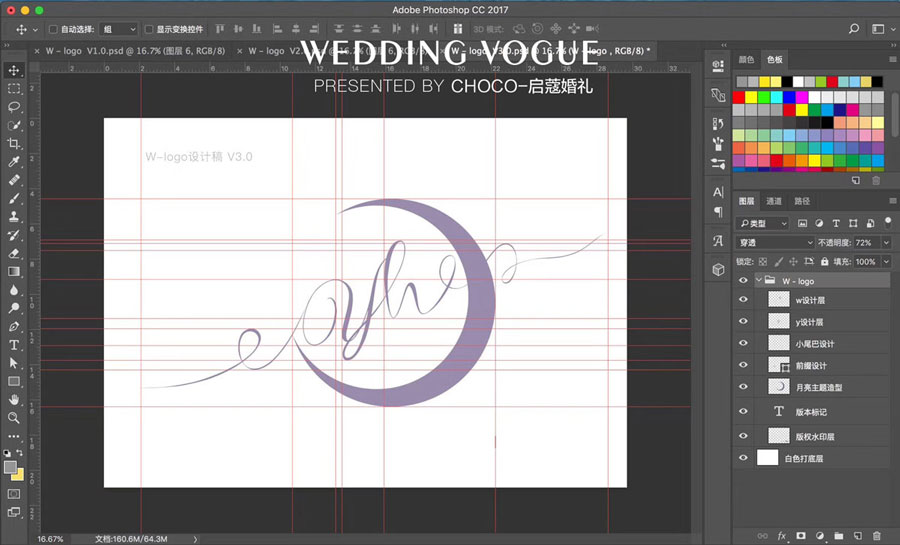Viewport: 900px width, 545px height.
Task: Choose the Zoom tool in toolbar
Action: click(14, 418)
